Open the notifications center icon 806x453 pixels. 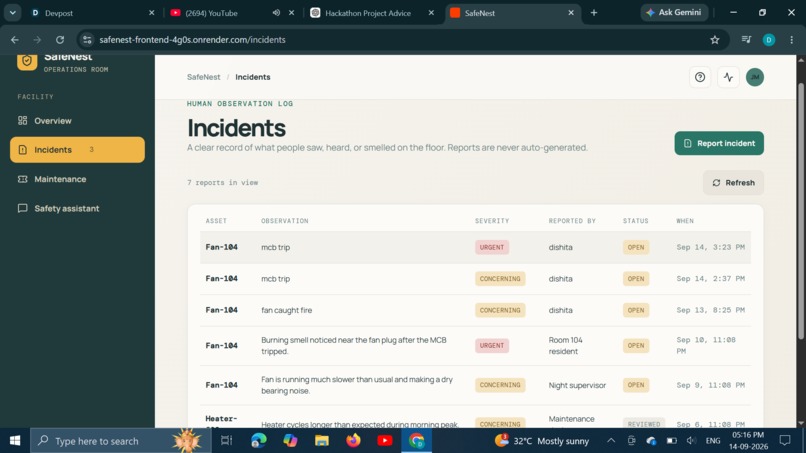(785, 441)
